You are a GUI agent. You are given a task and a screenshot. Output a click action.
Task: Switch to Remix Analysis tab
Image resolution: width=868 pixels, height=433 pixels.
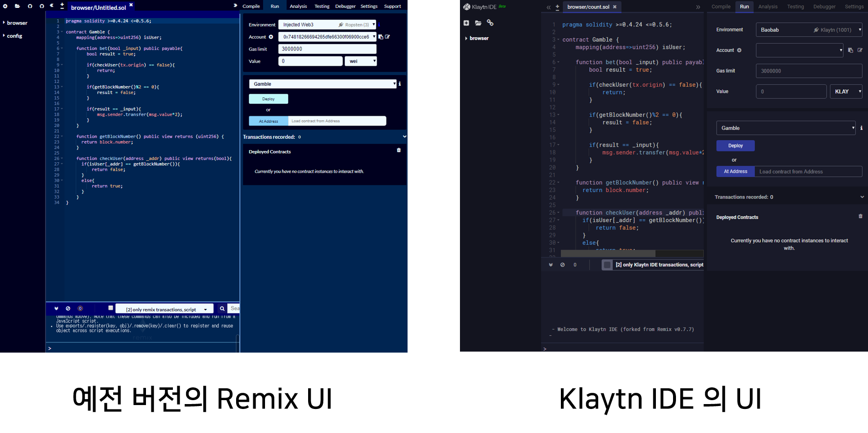(x=298, y=6)
